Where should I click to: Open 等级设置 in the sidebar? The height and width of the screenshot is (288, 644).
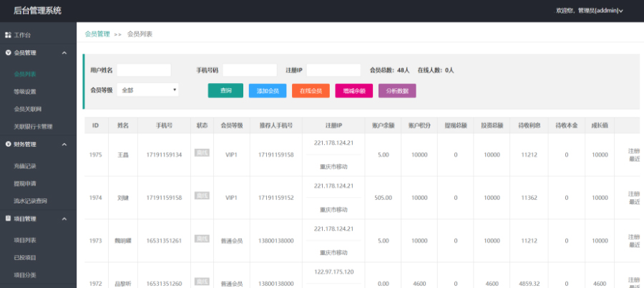tap(25, 92)
